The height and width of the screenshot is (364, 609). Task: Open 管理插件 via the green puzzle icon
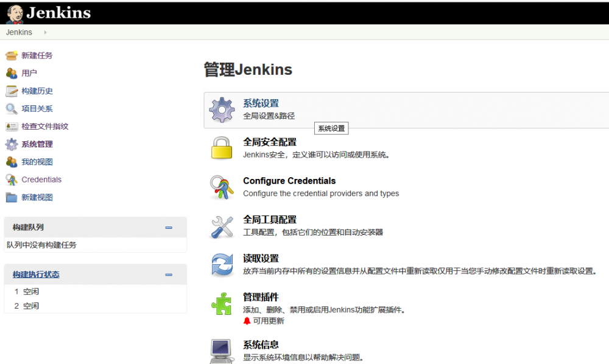(x=222, y=303)
